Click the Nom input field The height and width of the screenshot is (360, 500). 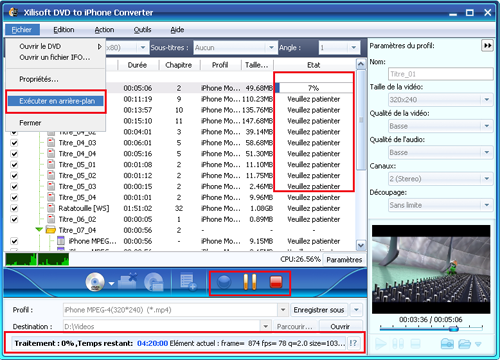click(x=441, y=74)
